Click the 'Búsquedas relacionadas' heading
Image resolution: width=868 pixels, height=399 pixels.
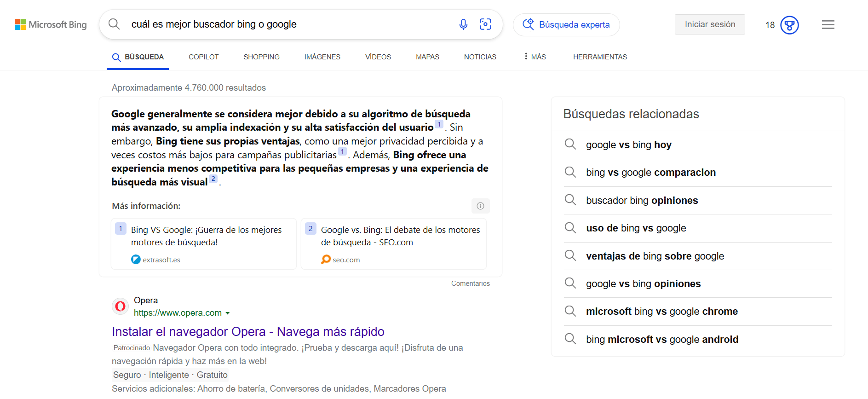point(631,114)
